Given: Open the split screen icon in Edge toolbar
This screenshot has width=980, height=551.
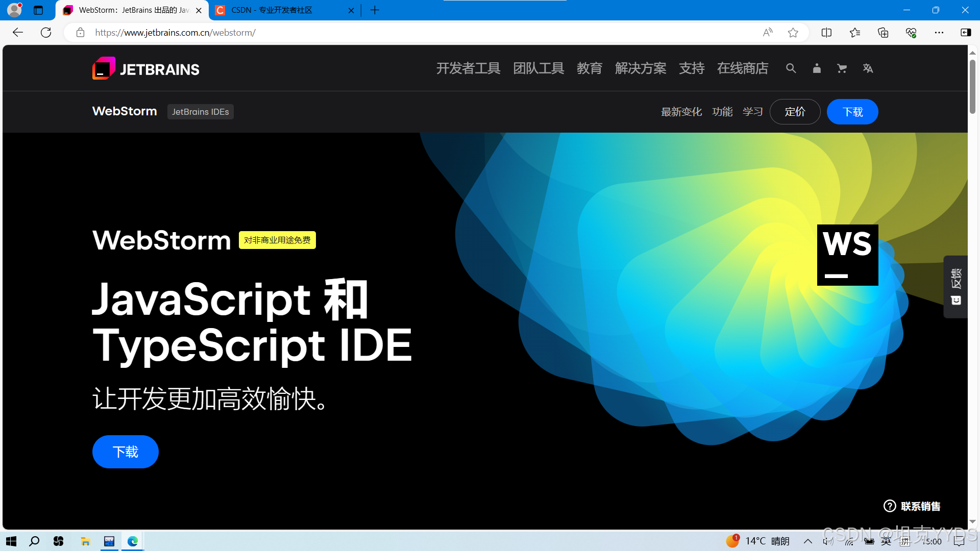Looking at the screenshot, I should (x=827, y=33).
